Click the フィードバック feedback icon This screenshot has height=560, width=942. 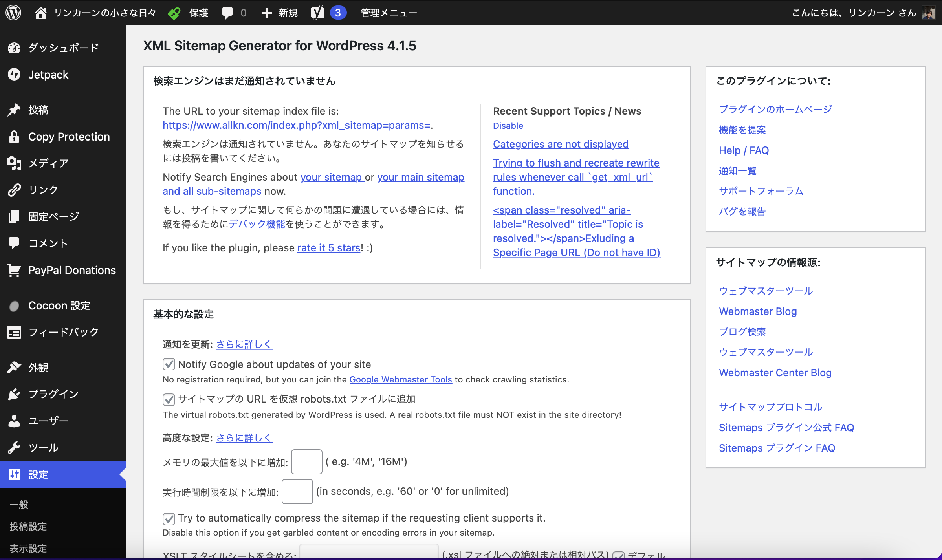(14, 333)
